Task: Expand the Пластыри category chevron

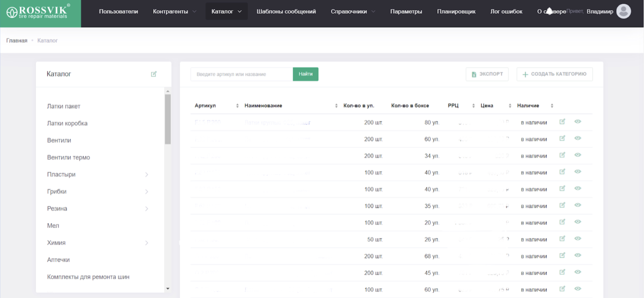Action: (x=147, y=175)
